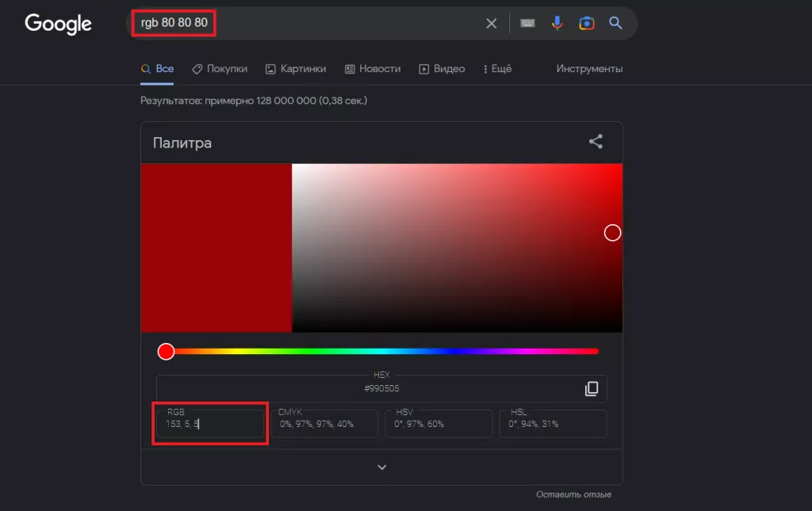Viewport: 812px width, 511px height.
Task: Share the Палитра color picker
Action: [596, 143]
